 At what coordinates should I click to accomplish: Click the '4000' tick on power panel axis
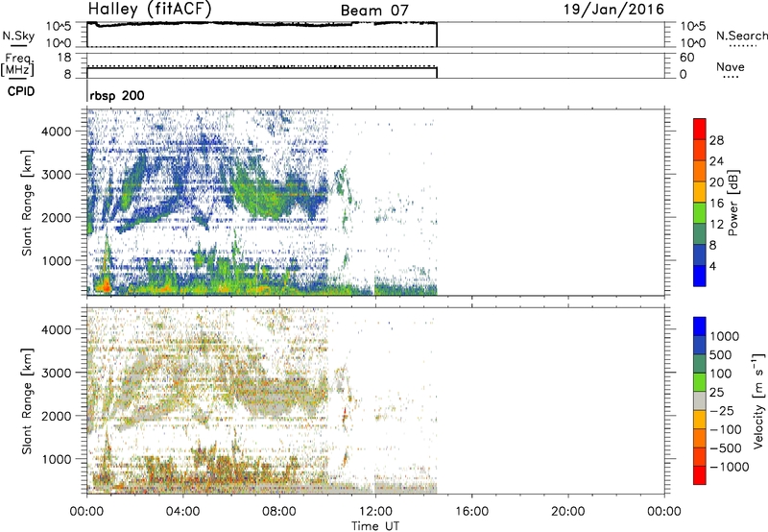pos(57,132)
